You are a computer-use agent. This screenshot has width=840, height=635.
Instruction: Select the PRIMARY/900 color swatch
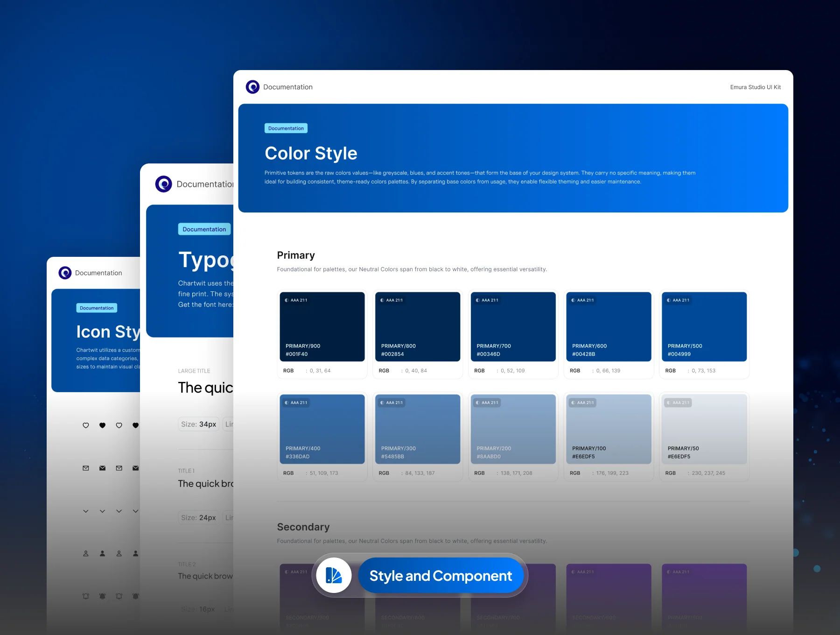click(x=322, y=327)
